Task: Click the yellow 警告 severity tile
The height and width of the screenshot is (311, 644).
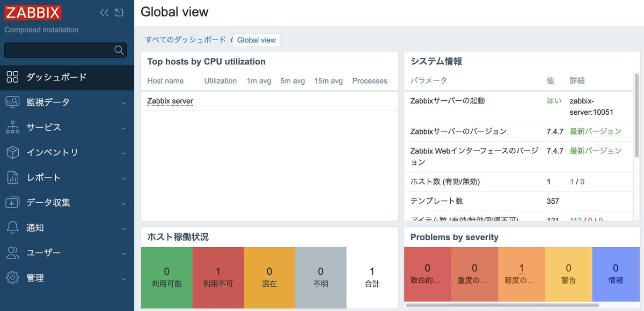Action: (569, 274)
